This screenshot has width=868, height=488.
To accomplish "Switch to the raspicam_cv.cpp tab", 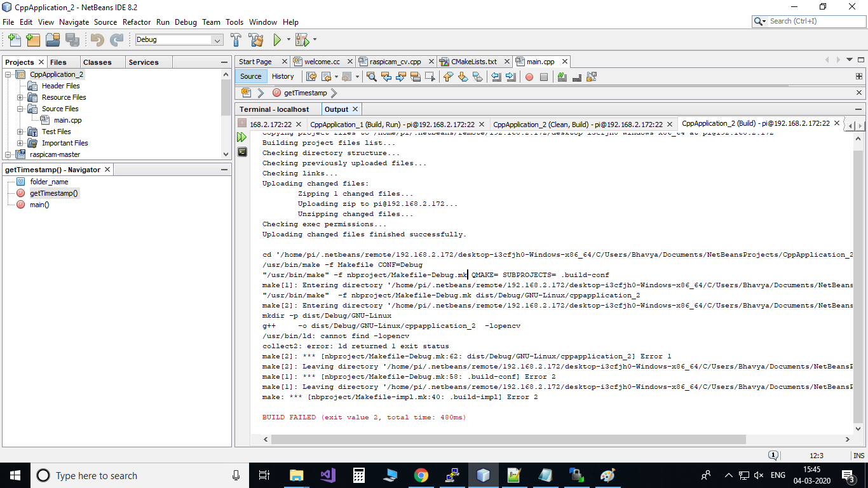I will (394, 62).
